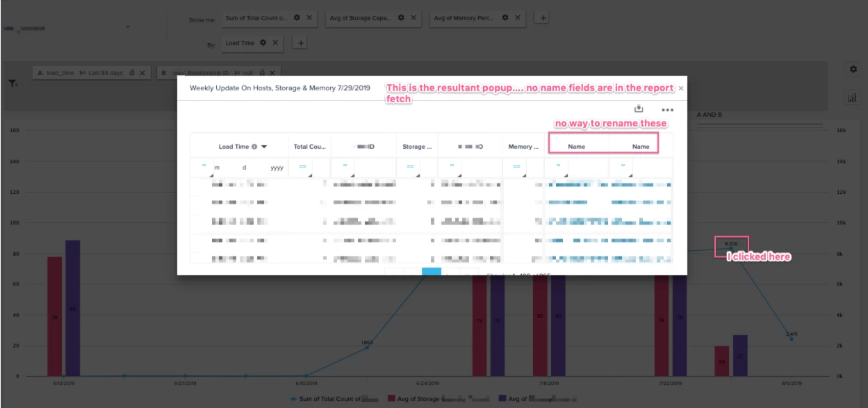Select the Storage ... column header

click(x=417, y=147)
